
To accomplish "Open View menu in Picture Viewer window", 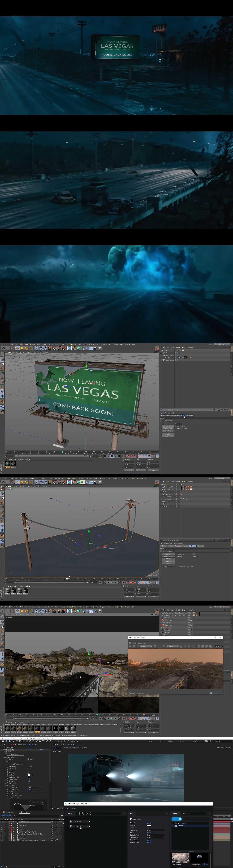I will pyautogui.click(x=135, y=643).
